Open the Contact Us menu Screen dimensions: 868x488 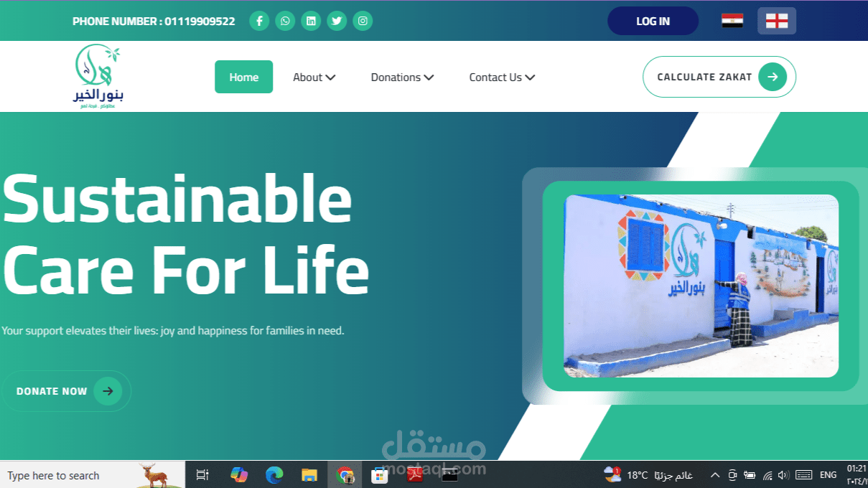[x=502, y=77]
